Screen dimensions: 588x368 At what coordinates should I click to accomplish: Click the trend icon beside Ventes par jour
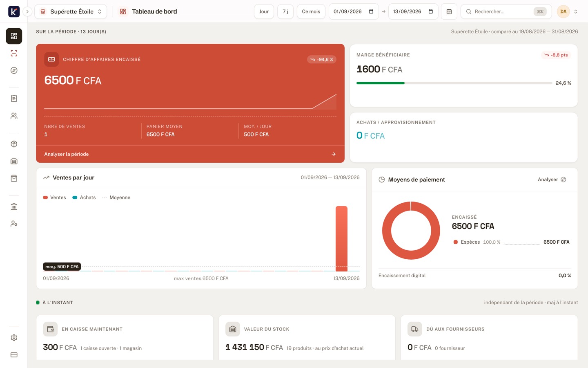46,177
